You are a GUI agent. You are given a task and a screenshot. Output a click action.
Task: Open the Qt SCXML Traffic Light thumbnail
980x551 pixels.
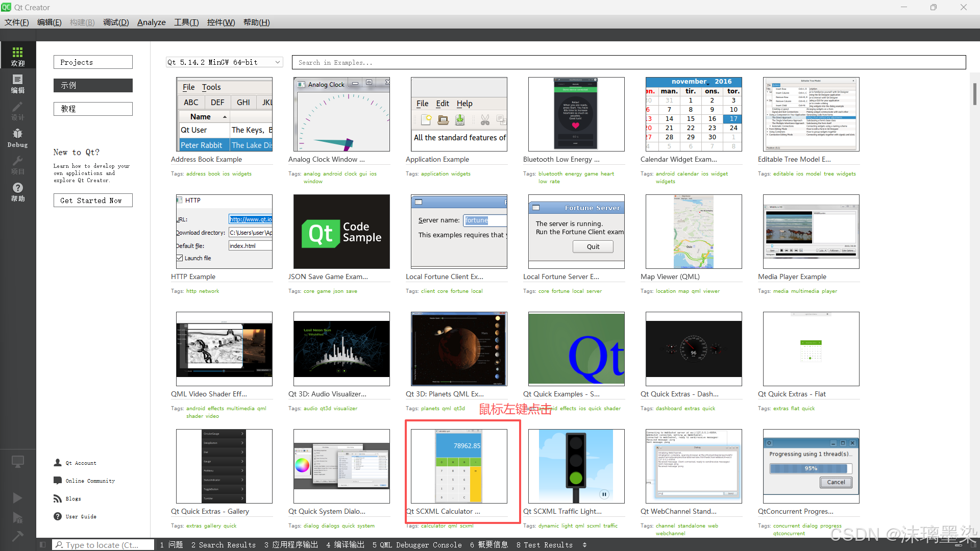click(576, 466)
